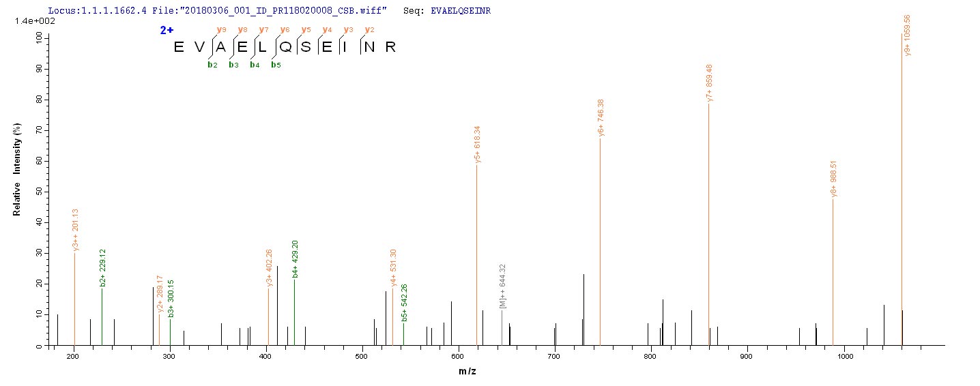This screenshot has height=386, width=980.
Task: Select the b2 fragment marker below sequence
Action: 212,65
